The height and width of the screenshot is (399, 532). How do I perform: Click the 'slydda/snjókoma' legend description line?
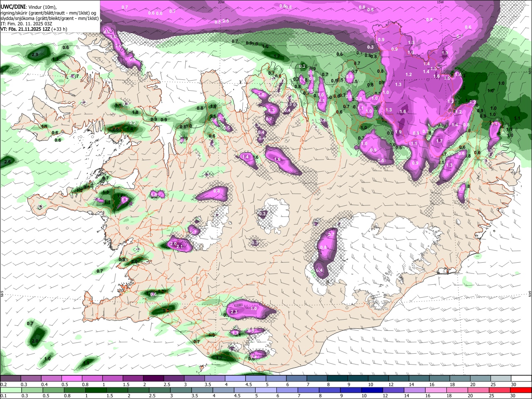click(49, 18)
